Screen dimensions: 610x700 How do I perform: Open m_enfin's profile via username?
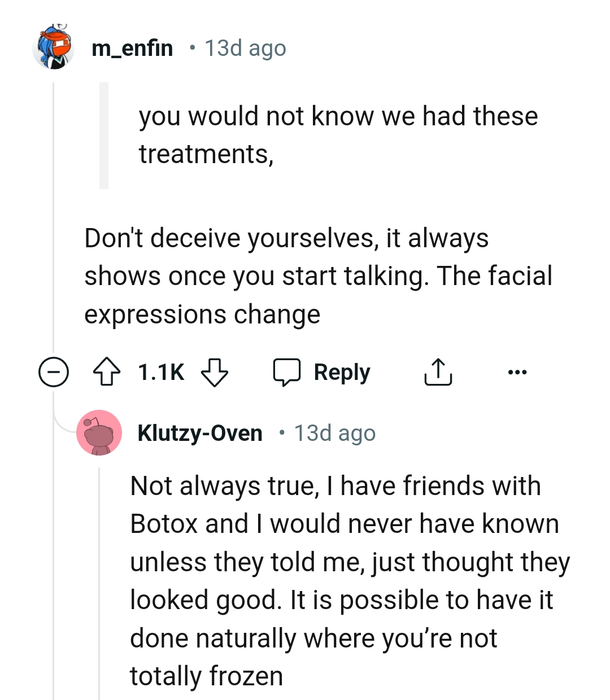coord(132,48)
